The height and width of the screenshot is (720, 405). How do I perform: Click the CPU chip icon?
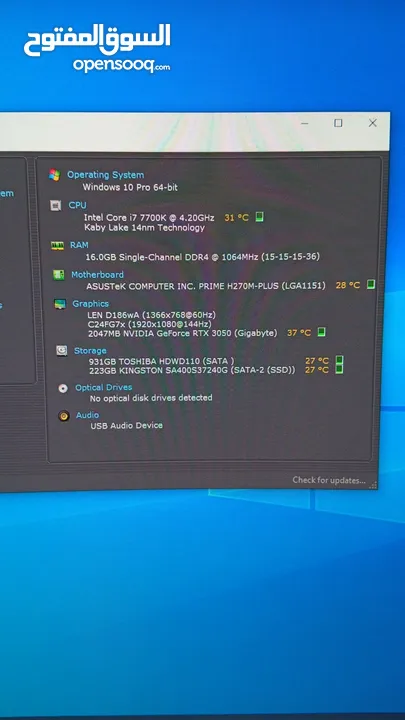(x=56, y=206)
